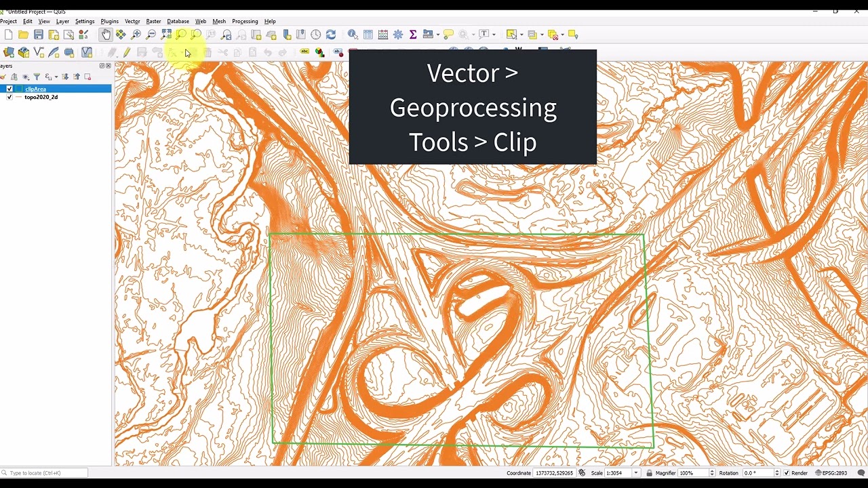The height and width of the screenshot is (488, 868).
Task: Open the temporal controller clock icon
Action: [316, 35]
